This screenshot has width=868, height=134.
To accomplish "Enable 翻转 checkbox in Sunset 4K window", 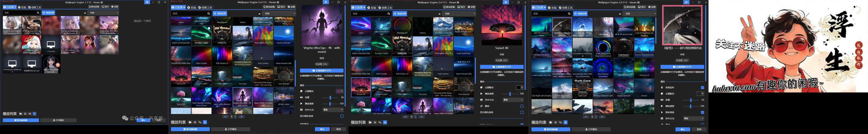I will 522,106.
